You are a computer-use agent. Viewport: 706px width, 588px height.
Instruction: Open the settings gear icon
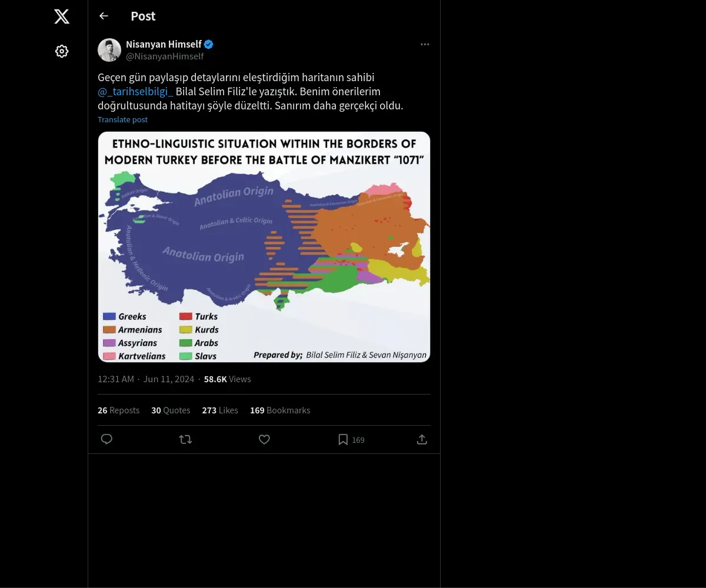62,51
